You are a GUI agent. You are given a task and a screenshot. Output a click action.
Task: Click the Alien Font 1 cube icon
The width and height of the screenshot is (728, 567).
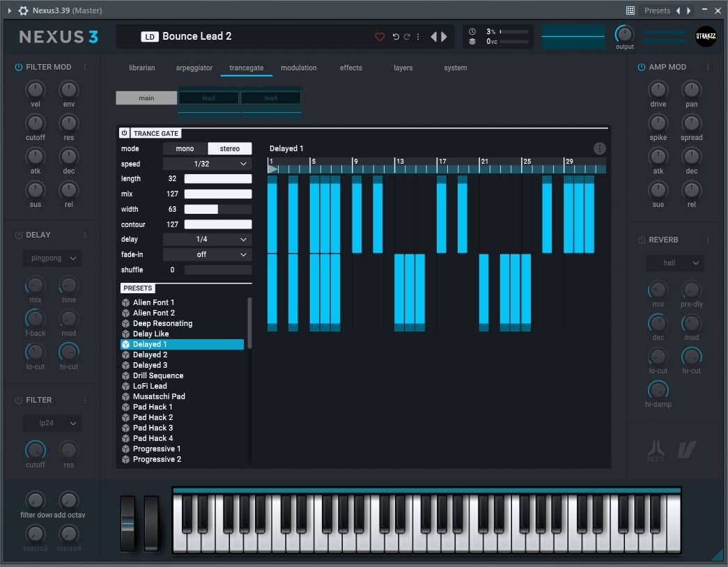pyautogui.click(x=125, y=302)
